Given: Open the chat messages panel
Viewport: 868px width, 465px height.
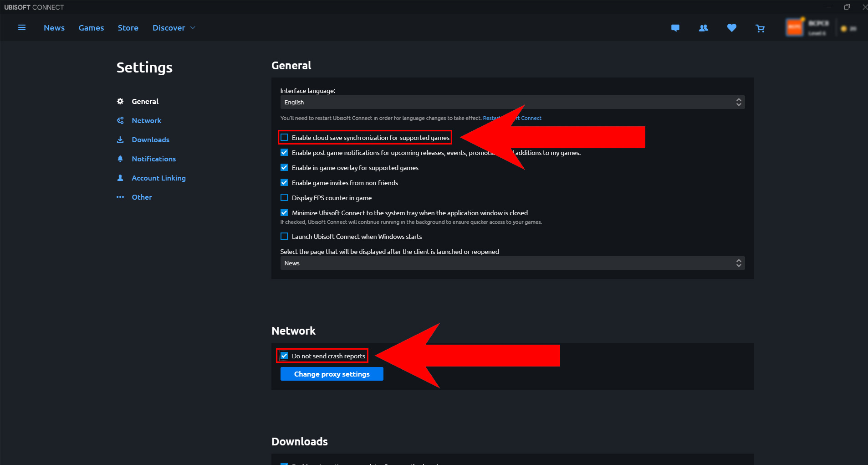Looking at the screenshot, I should (x=675, y=28).
